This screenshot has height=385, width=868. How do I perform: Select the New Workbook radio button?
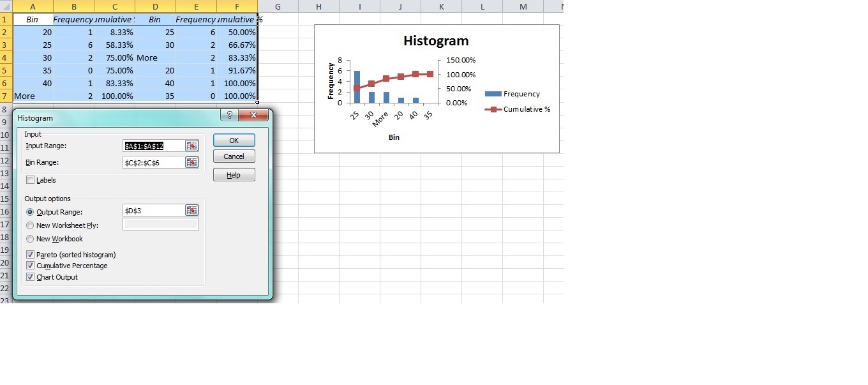point(31,239)
